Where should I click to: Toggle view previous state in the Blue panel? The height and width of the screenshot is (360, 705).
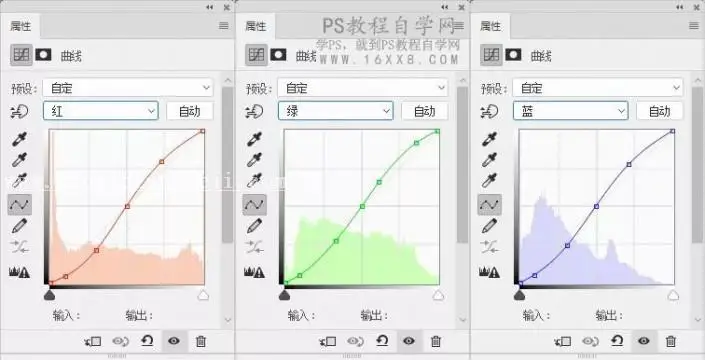[589, 342]
